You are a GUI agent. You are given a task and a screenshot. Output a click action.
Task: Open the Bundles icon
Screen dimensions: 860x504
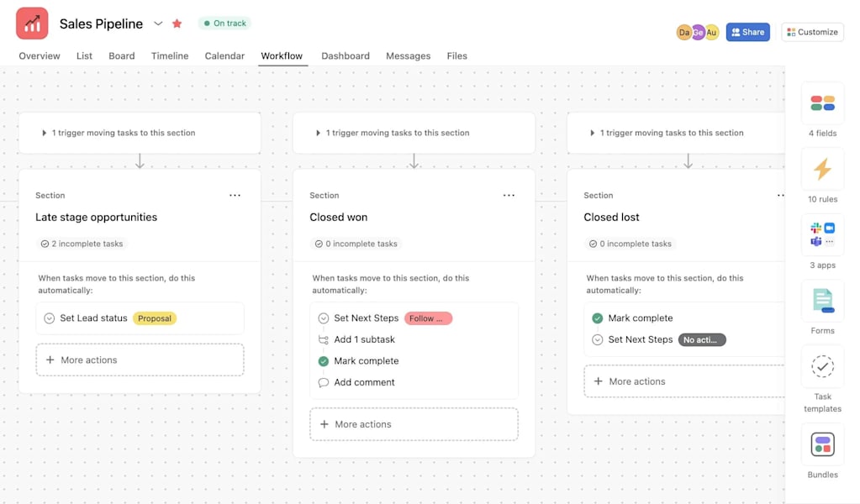point(823,444)
